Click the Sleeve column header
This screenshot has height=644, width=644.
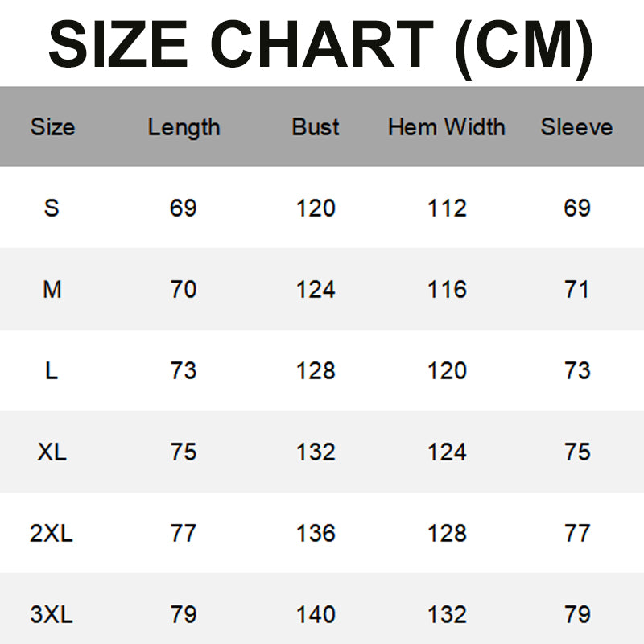coord(576,127)
